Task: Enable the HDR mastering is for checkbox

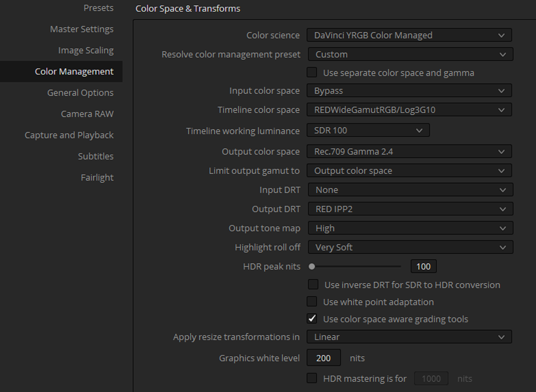Action: coord(312,378)
